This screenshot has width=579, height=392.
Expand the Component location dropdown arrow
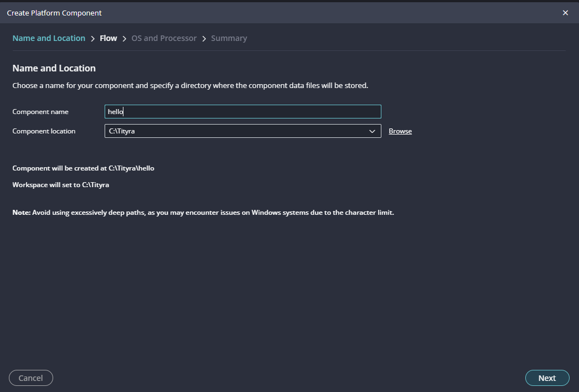(372, 131)
